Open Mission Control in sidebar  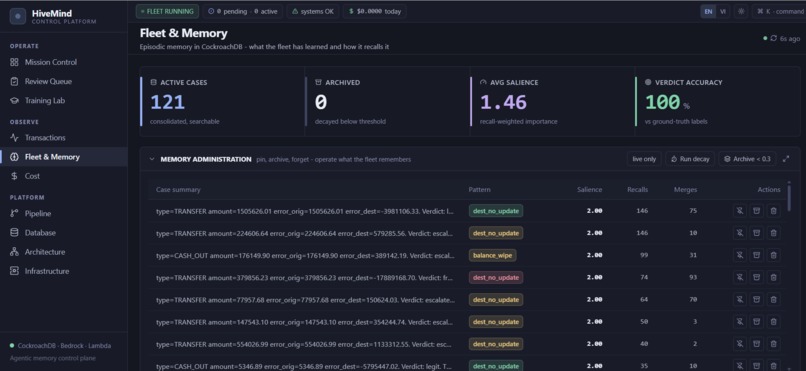coord(64,62)
